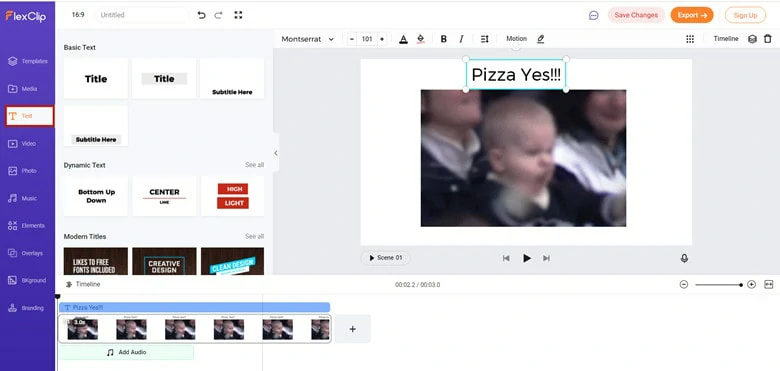This screenshot has width=780, height=371.
Task: Toggle bold formatting
Action: (x=444, y=39)
